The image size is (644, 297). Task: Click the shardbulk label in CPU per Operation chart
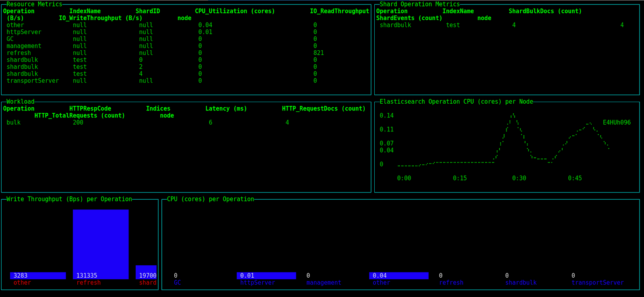pos(521,283)
